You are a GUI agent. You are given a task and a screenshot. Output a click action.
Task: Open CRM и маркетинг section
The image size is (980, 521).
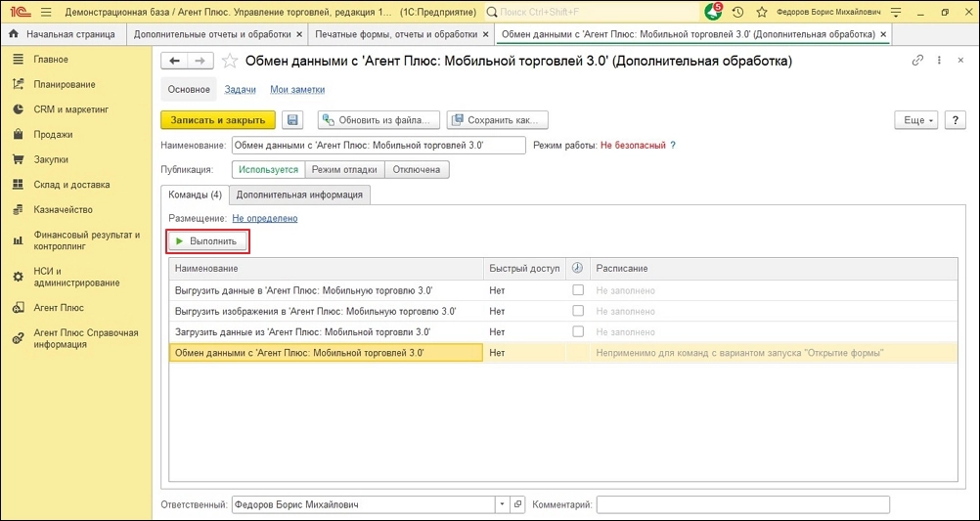pos(70,109)
